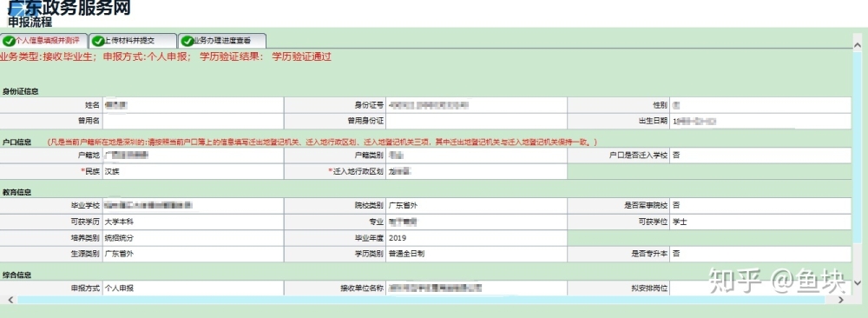
Task: Click green checkmark icon on 上传材料并提交 tab
Action: [x=98, y=41]
